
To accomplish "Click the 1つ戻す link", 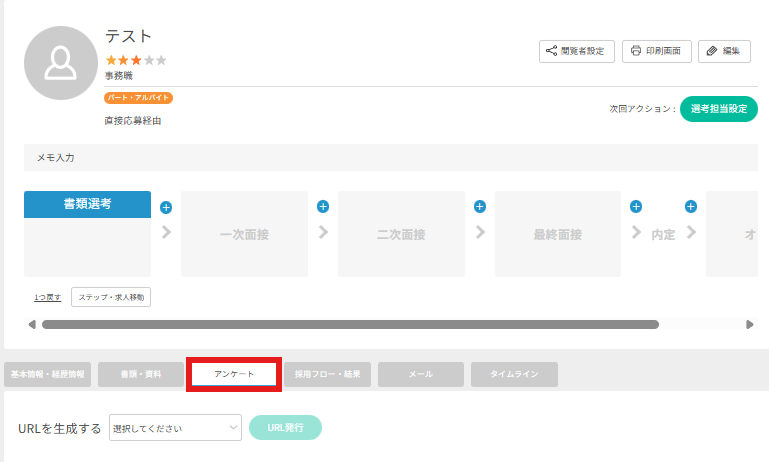I will point(47,297).
